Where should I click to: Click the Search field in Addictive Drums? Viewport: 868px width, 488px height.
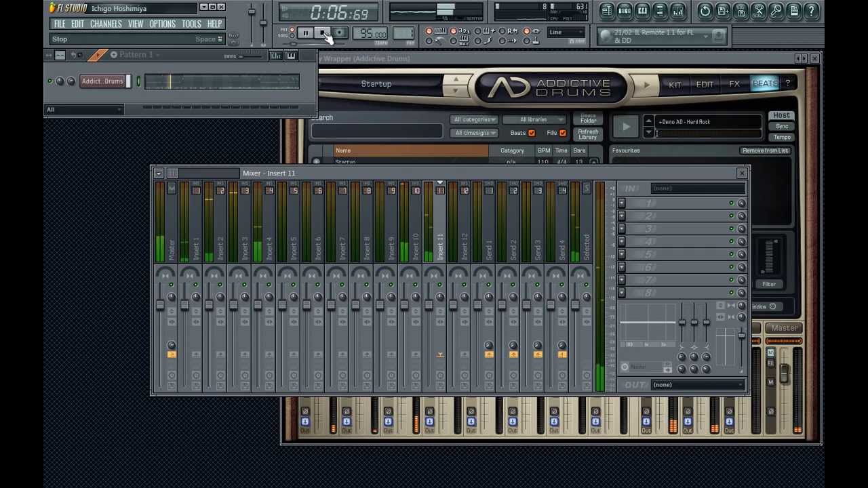click(x=376, y=131)
